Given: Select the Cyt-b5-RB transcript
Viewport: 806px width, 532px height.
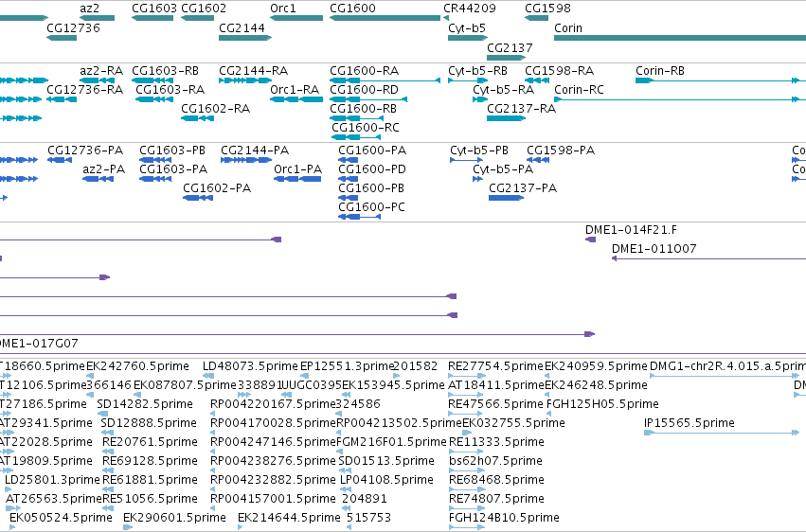Looking at the screenshot, I should pyautogui.click(x=468, y=80).
